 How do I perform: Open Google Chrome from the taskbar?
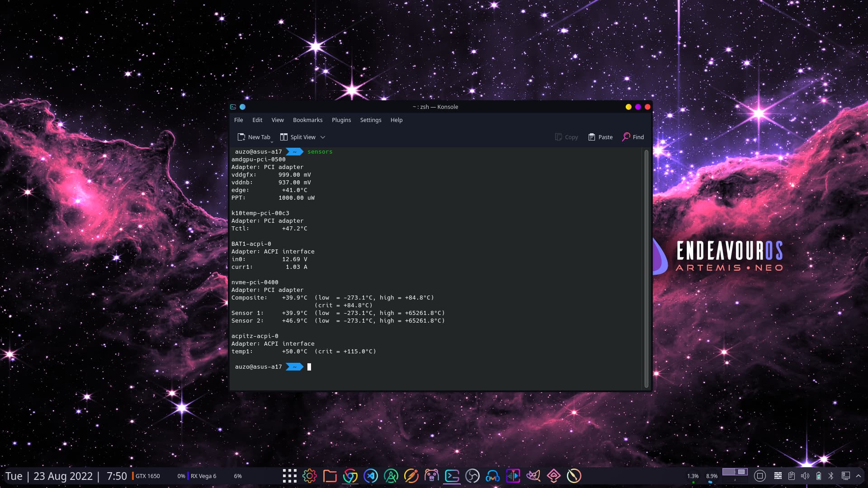[x=350, y=475]
